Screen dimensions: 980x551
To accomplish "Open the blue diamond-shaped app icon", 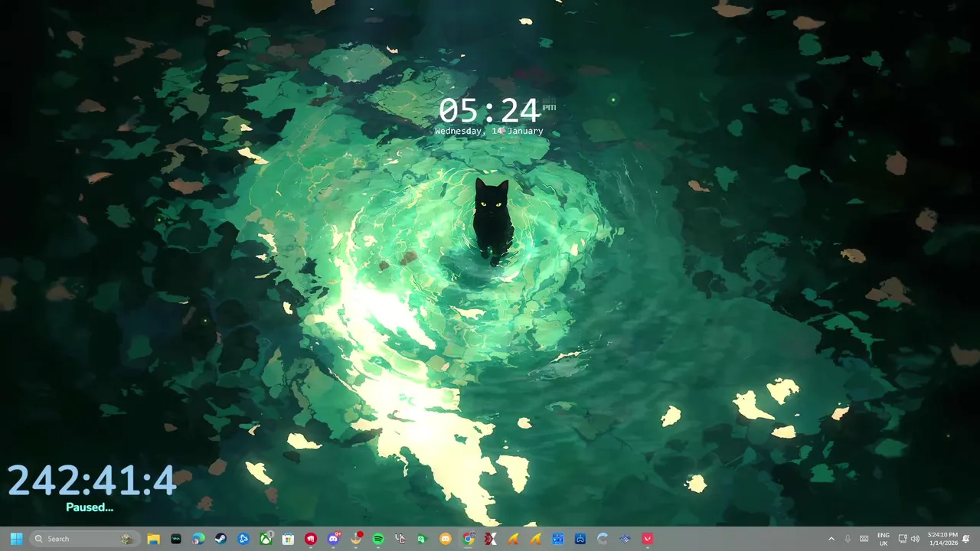I will [x=626, y=539].
